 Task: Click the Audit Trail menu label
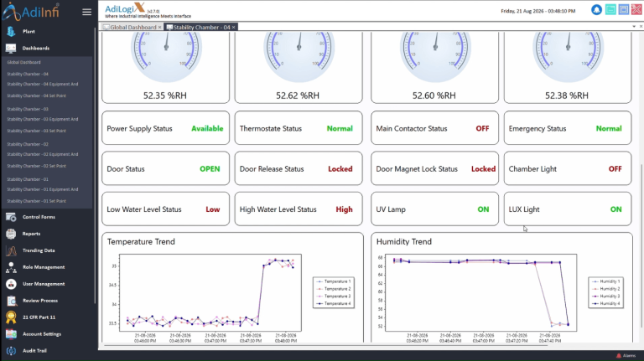click(x=34, y=351)
